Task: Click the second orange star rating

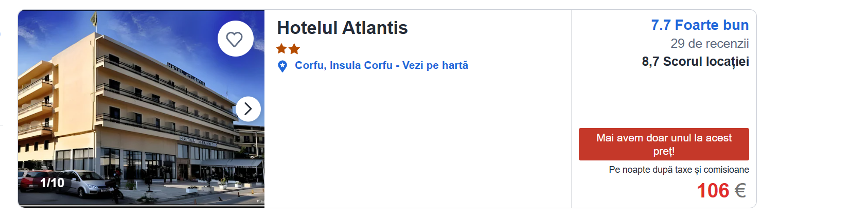Action: tap(294, 49)
